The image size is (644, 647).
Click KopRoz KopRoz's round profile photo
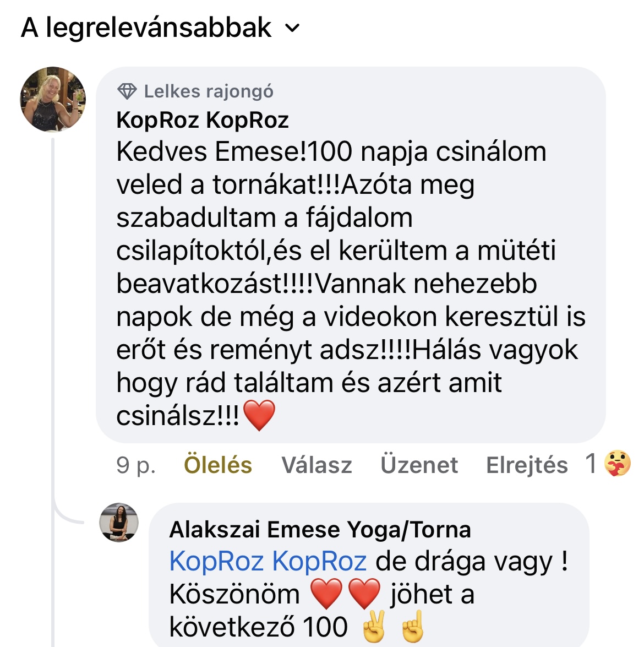[x=53, y=100]
